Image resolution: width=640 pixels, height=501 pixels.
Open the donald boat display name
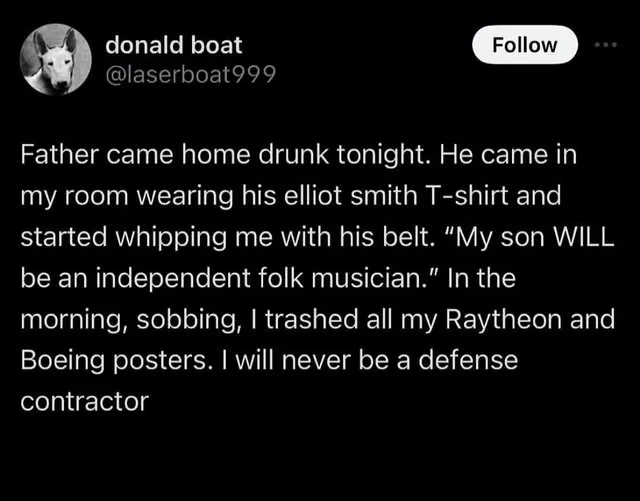point(173,45)
